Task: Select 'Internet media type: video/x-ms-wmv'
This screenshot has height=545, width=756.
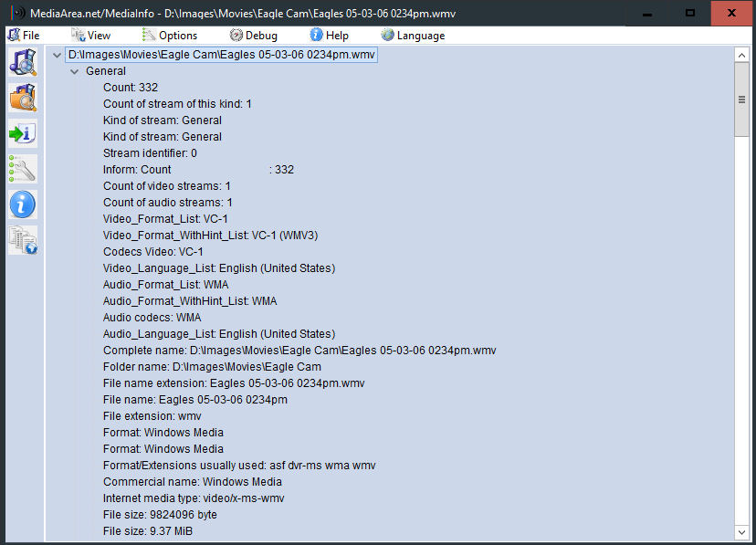Action: [x=194, y=498]
